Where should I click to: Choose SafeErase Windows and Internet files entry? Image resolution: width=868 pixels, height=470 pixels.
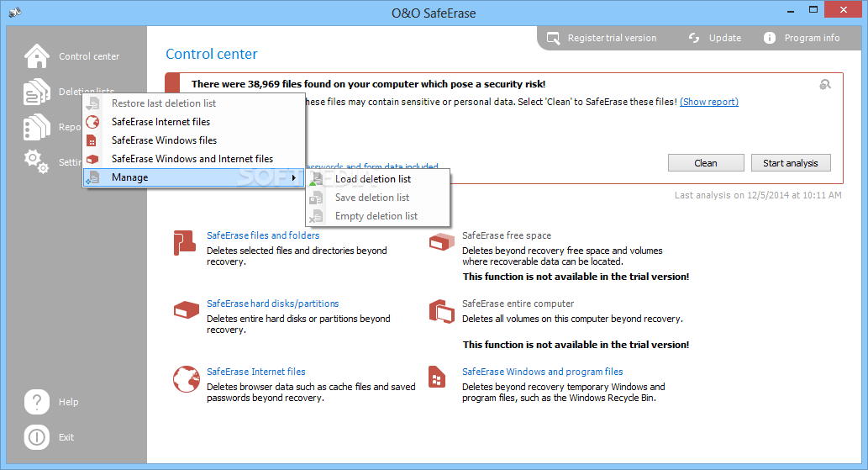[x=194, y=159]
